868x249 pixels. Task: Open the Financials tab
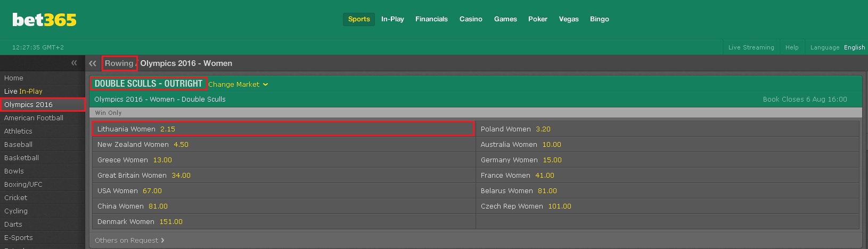[x=431, y=19]
